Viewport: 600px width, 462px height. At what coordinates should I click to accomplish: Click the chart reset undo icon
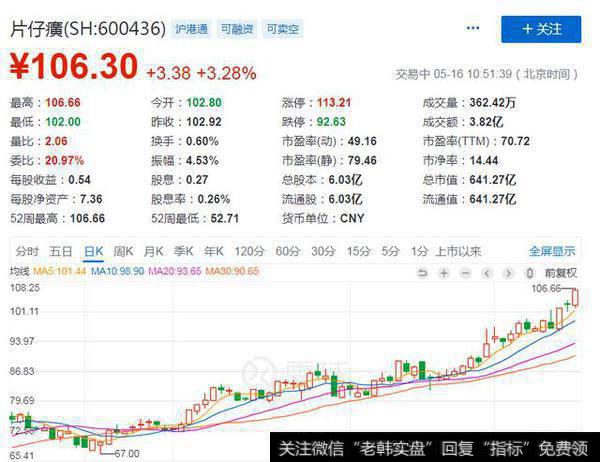coord(422,273)
